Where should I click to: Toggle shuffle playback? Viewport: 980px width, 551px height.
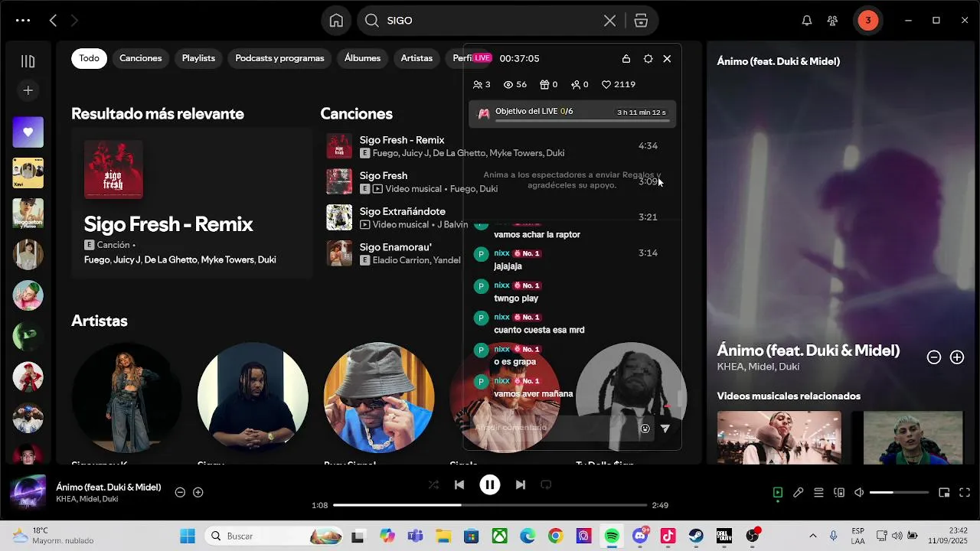433,484
